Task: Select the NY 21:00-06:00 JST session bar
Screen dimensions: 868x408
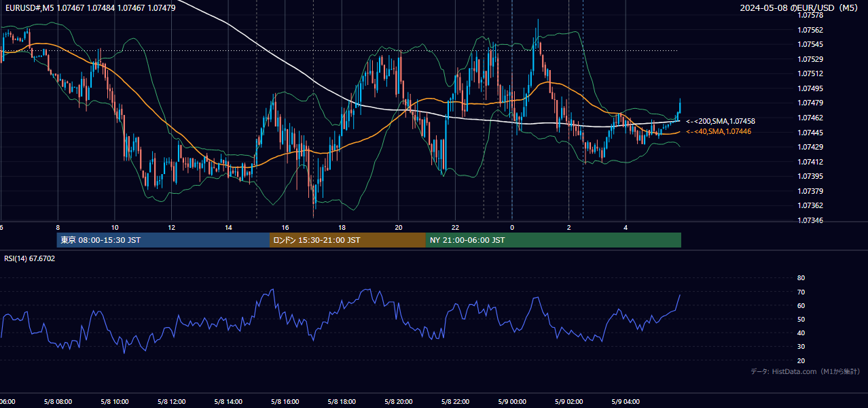Action: coord(554,240)
